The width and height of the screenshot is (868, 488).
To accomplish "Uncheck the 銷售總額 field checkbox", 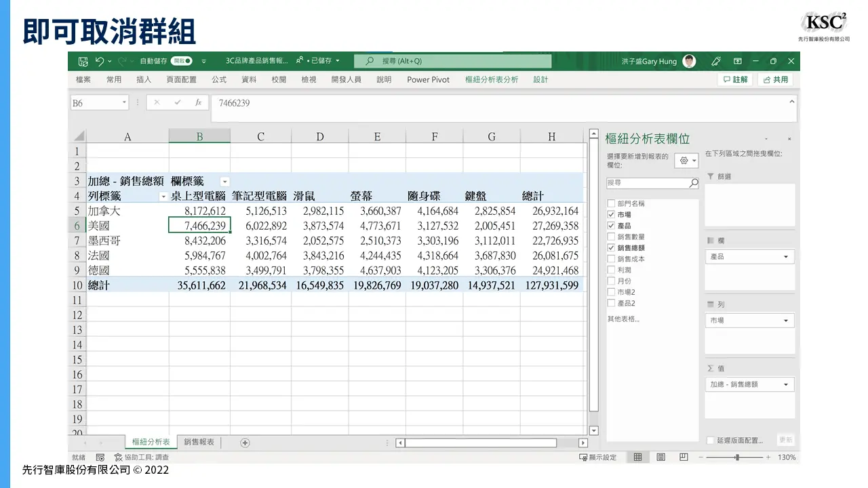I will coord(611,248).
